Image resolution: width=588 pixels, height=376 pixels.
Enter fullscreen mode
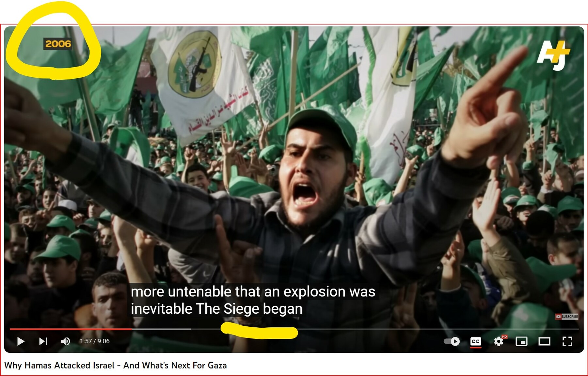point(567,341)
